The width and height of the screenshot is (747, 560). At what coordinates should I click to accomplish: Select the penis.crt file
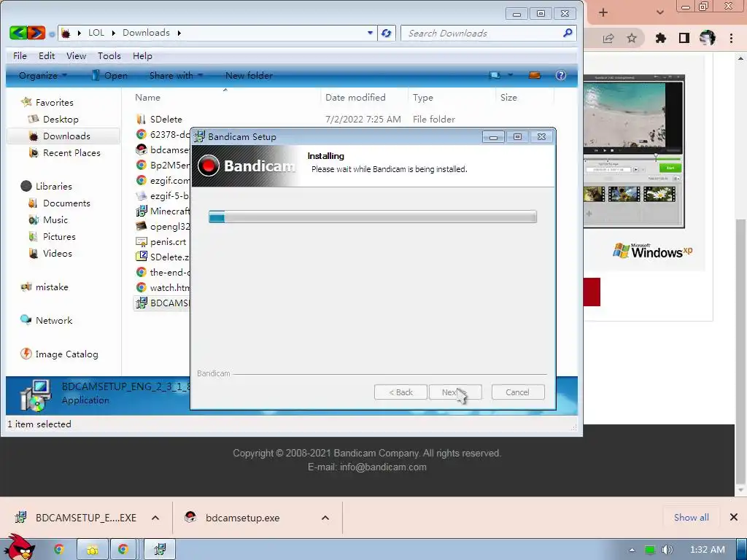tap(168, 242)
